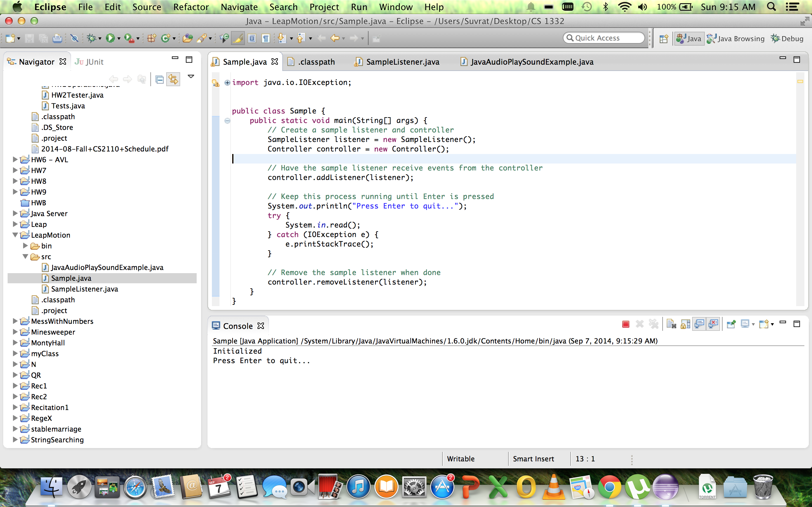Collapse the LeapMotion project tree
The width and height of the screenshot is (812, 507).
click(15, 235)
